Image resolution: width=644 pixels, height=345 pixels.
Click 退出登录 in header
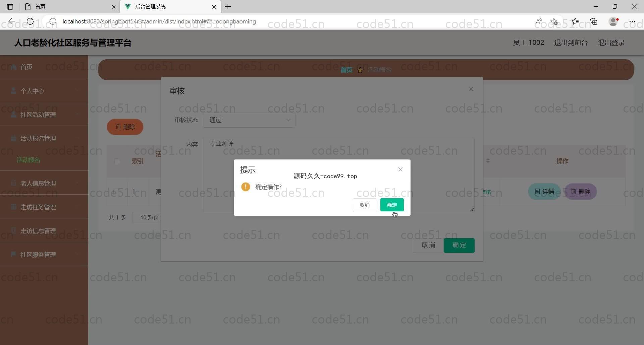click(x=611, y=43)
